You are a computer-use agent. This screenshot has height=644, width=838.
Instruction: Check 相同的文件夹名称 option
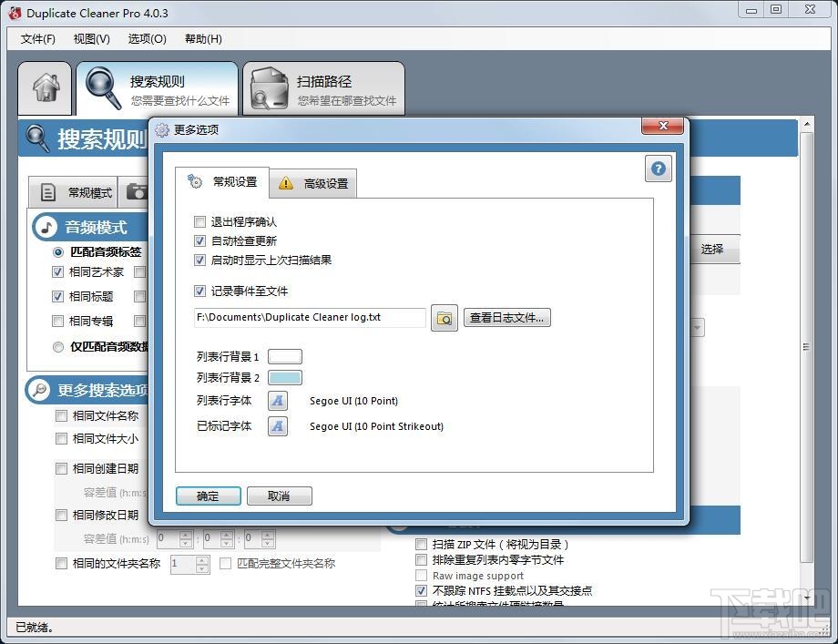click(61, 563)
